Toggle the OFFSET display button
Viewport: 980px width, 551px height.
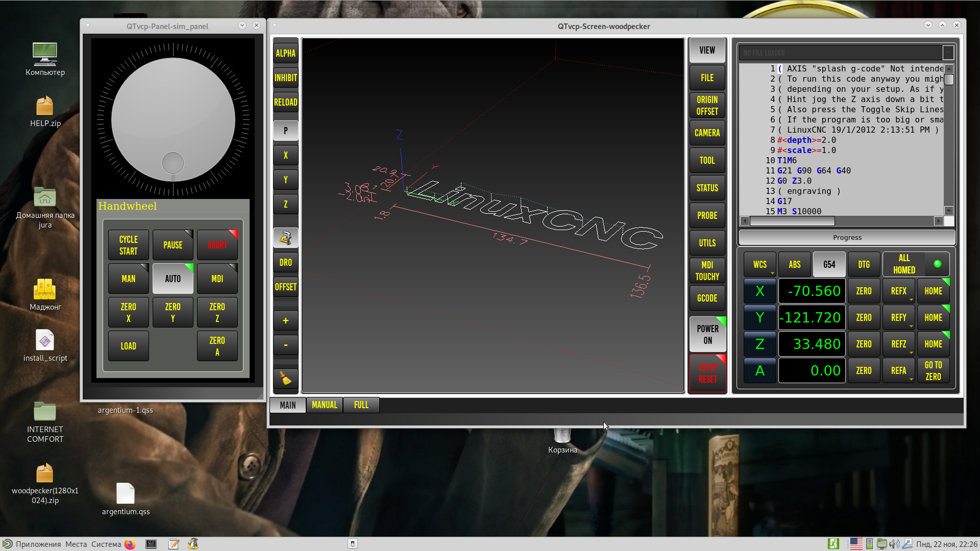285,287
